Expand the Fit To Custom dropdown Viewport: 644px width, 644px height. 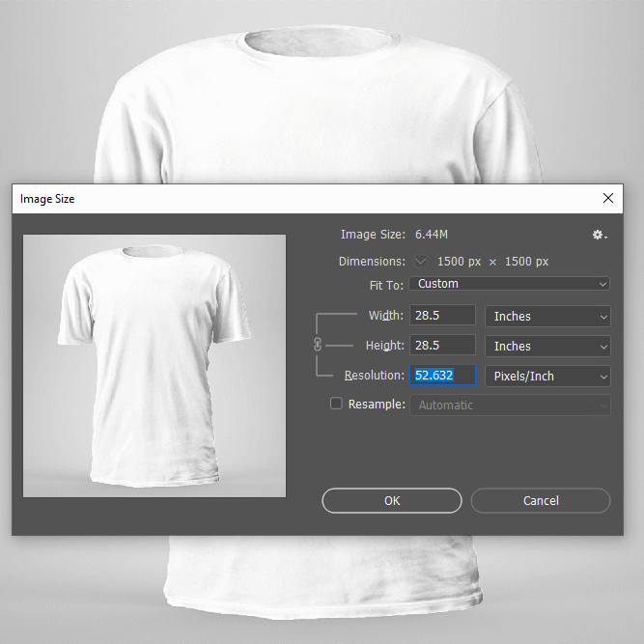tap(509, 284)
